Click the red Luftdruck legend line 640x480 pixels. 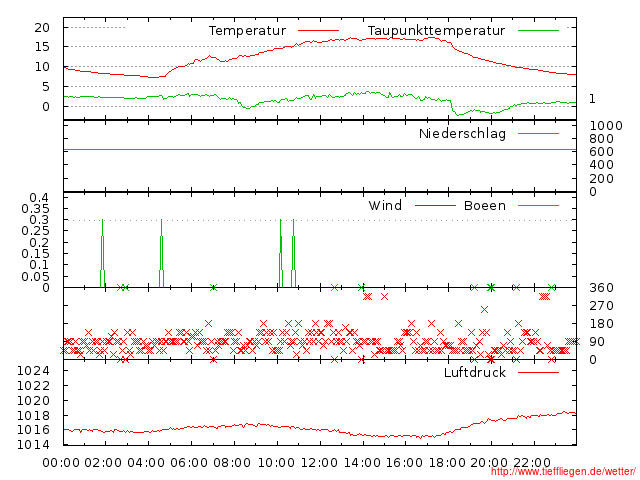[x=538, y=372]
